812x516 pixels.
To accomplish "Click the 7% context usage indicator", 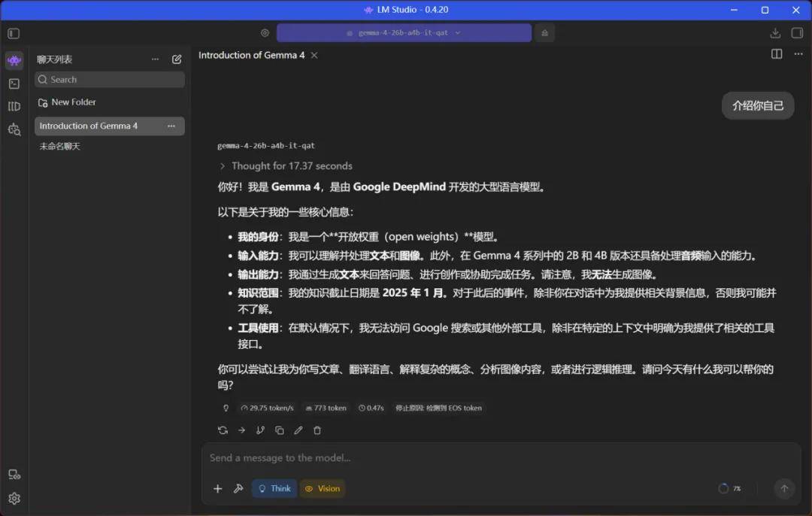I will [729, 488].
